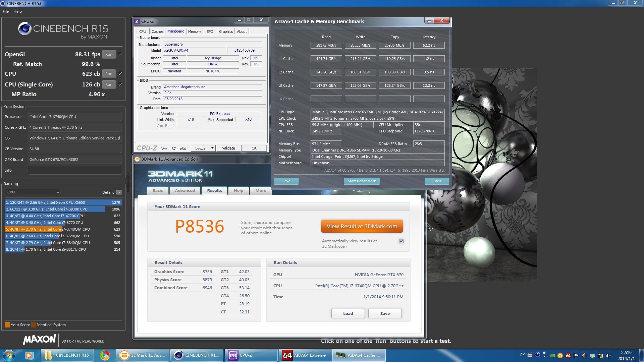Switch to CINEBENCH R1... taskbar window
The image size is (644, 362).
click(x=197, y=355)
